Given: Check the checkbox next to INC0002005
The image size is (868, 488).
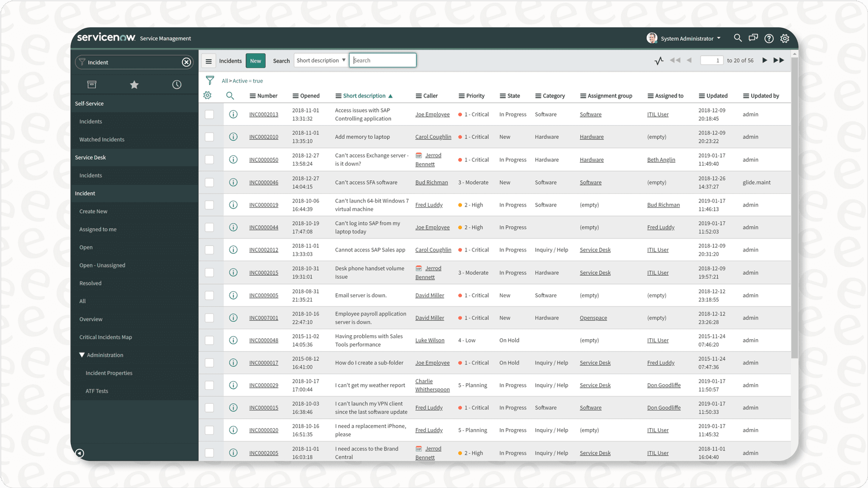Looking at the screenshot, I should (x=210, y=452).
